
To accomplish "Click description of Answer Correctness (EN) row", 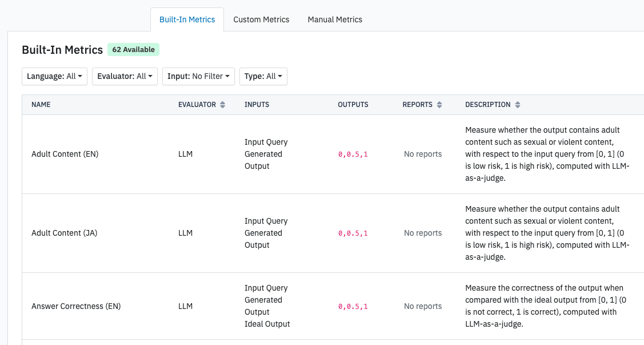I will coord(545,306).
